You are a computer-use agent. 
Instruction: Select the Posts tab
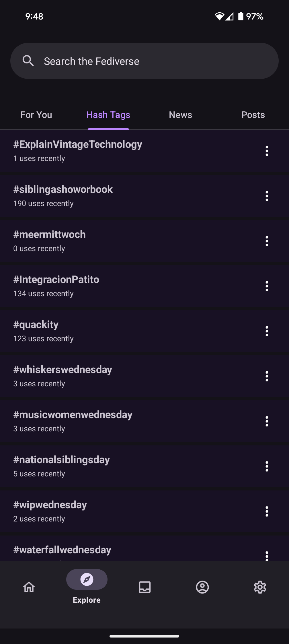[253, 115]
